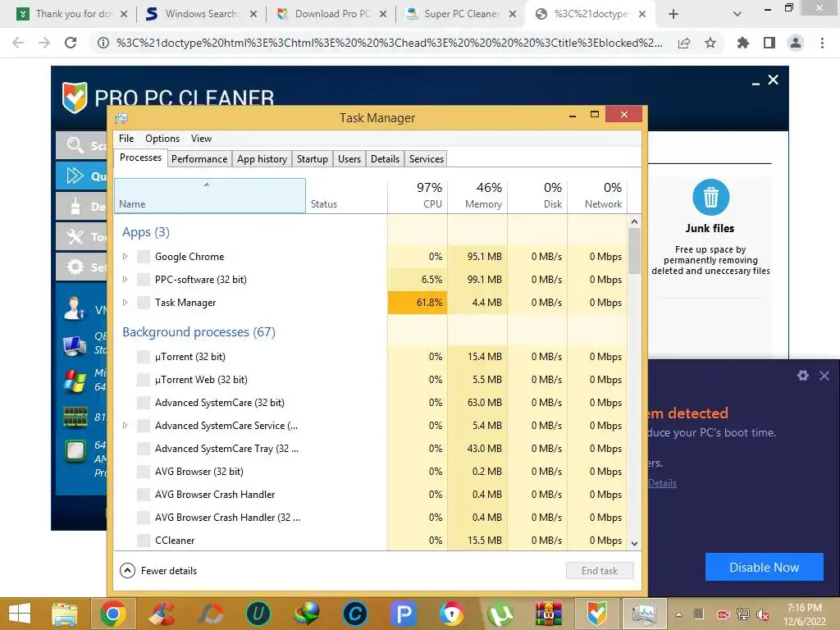840x630 pixels.
Task: Switch to the Windows Search browser tab
Action: click(201, 14)
